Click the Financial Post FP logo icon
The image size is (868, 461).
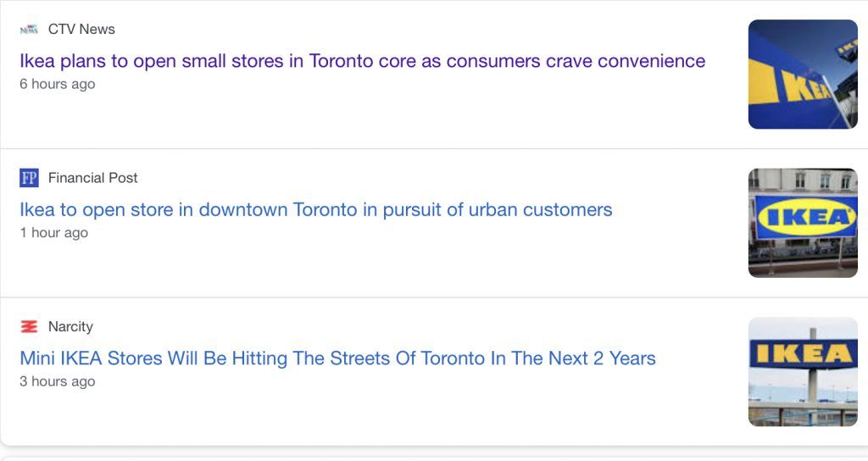coord(29,178)
